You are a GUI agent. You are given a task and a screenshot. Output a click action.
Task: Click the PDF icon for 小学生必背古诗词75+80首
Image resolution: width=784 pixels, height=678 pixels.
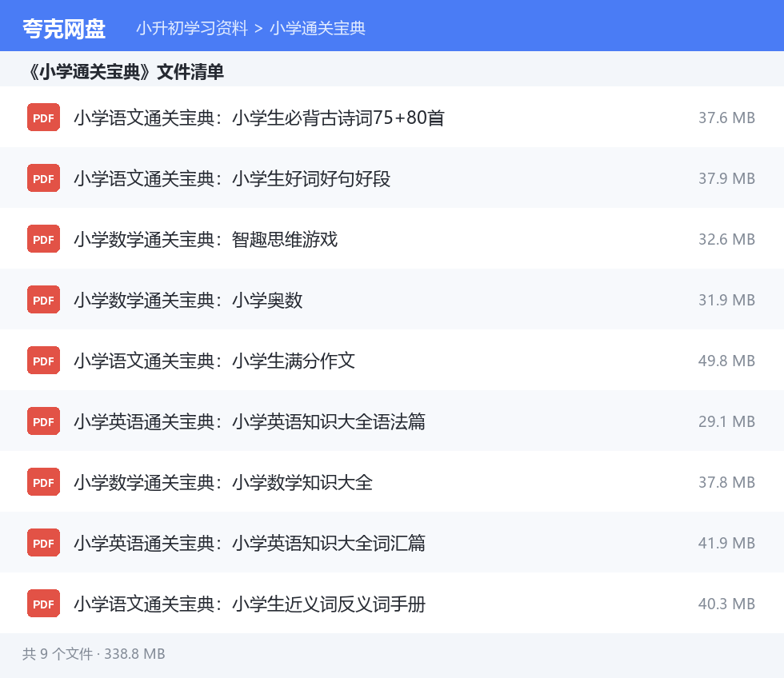point(43,118)
